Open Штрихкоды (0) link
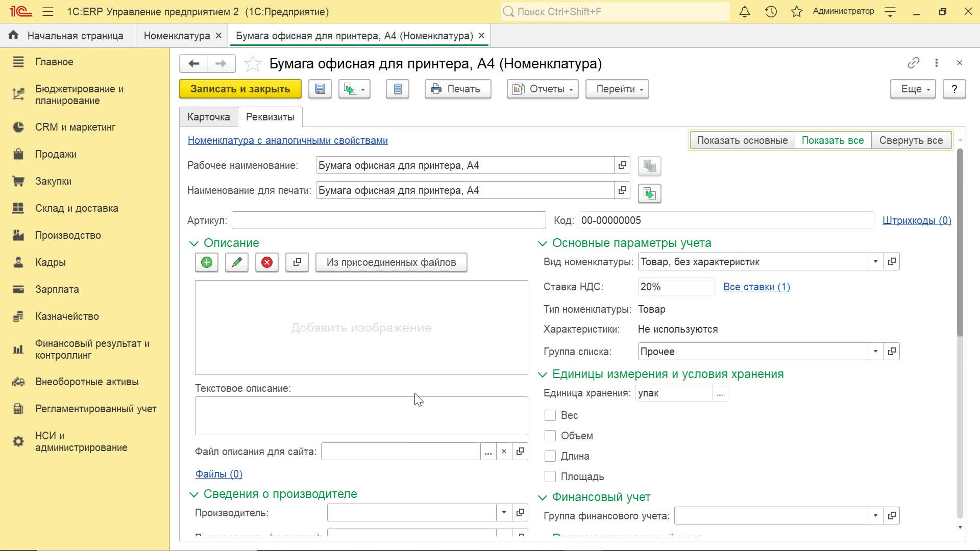980x551 pixels. coord(917,220)
